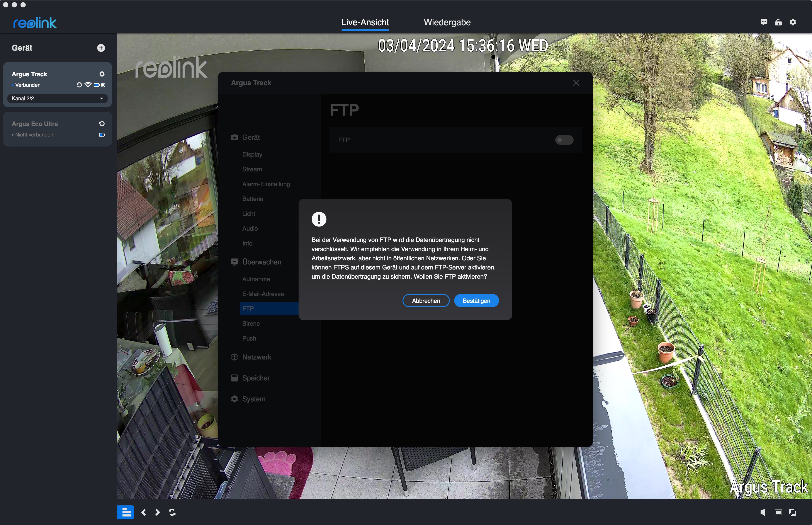812x525 pixels.
Task: Click the lock icon in top bar
Action: coord(778,22)
